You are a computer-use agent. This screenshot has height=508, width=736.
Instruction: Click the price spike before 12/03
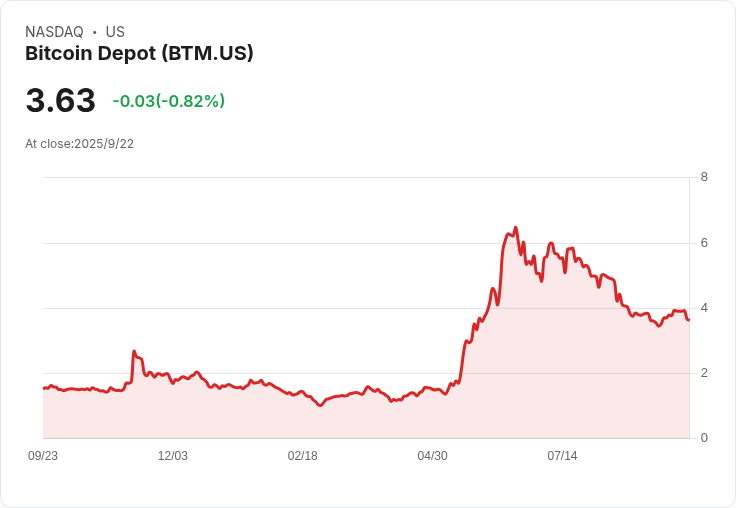[x=134, y=351]
